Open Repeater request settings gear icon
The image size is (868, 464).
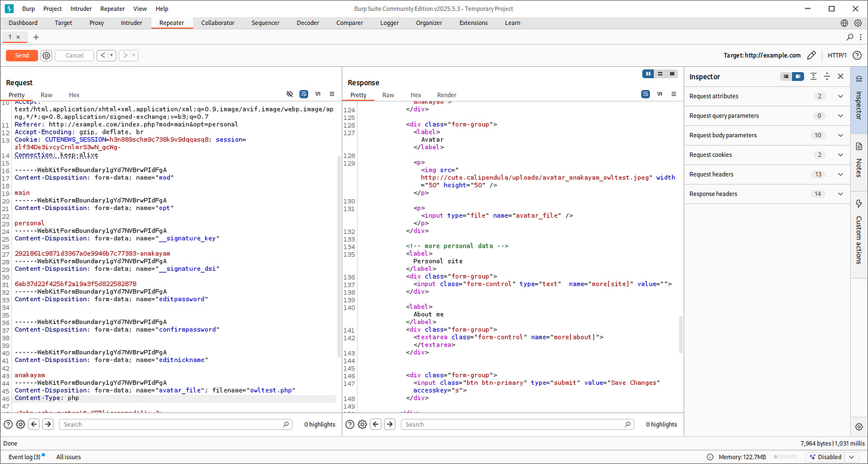[x=46, y=55]
